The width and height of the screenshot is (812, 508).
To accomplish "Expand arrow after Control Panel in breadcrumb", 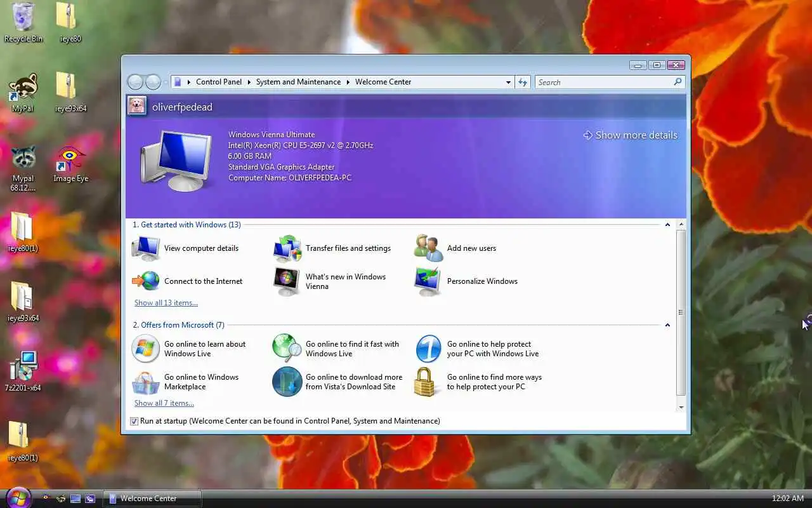I will pos(249,82).
